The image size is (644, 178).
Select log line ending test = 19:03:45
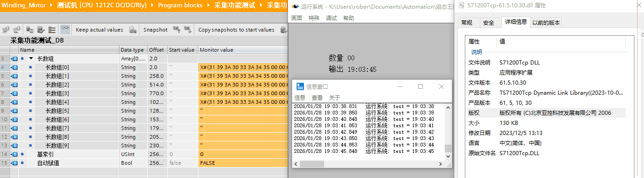[364, 151]
